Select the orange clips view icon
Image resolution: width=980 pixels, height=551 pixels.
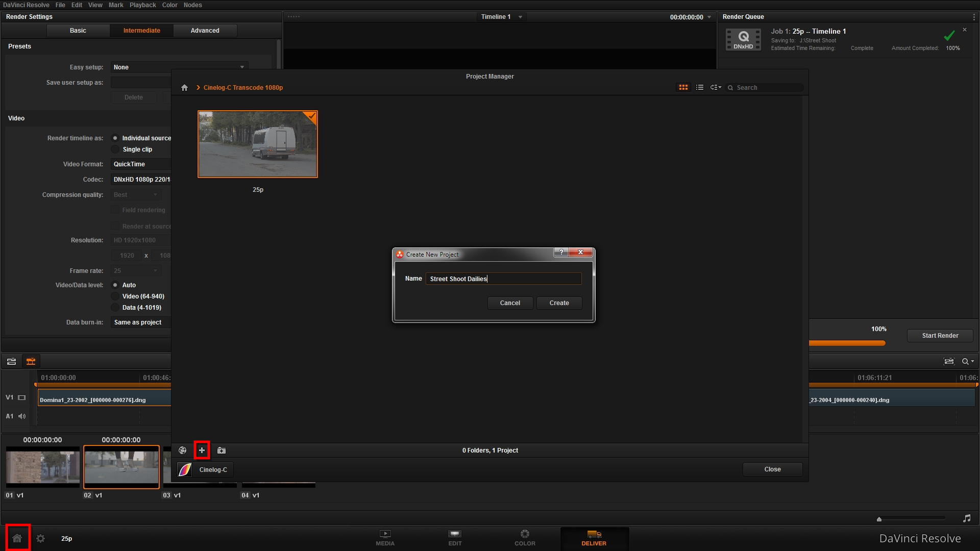31,362
